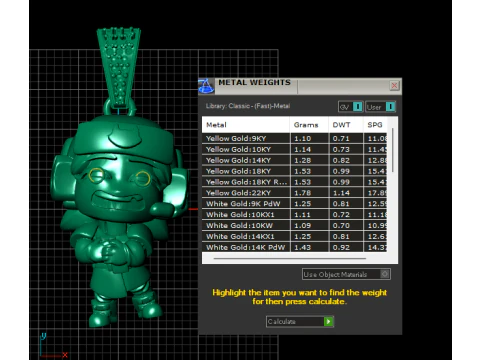Select the right eye gem circle
The height and width of the screenshot is (360, 480).
pyautogui.click(x=143, y=178)
